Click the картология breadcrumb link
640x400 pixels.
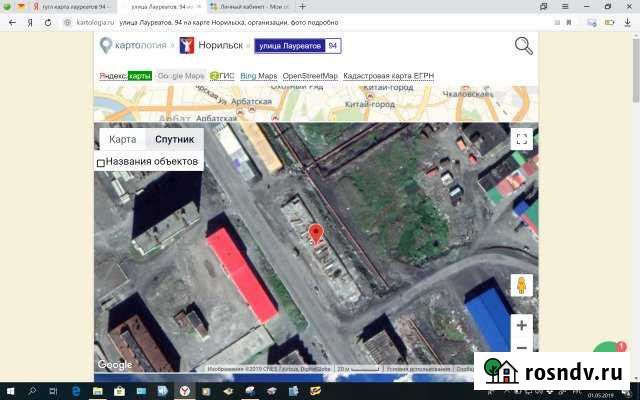coord(141,45)
